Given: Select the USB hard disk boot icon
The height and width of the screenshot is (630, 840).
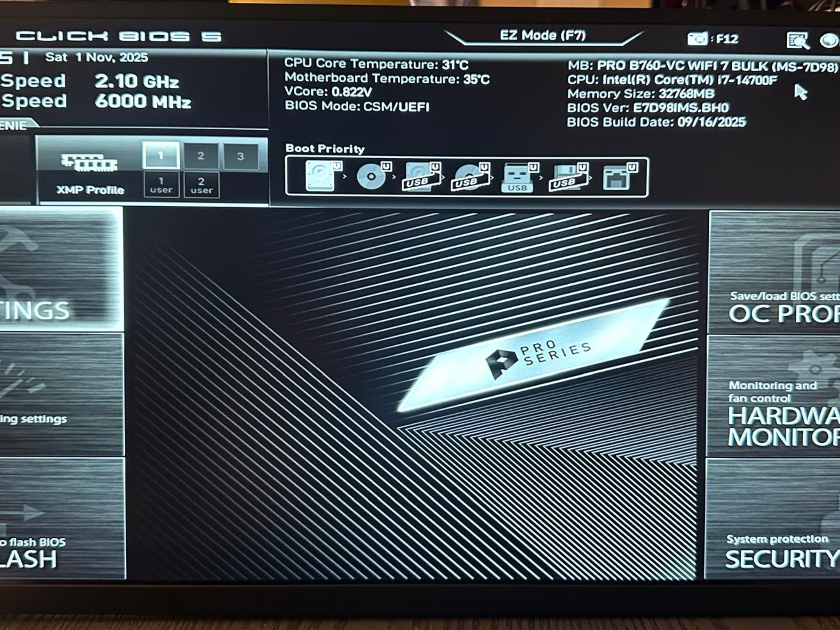Looking at the screenshot, I should [422, 177].
